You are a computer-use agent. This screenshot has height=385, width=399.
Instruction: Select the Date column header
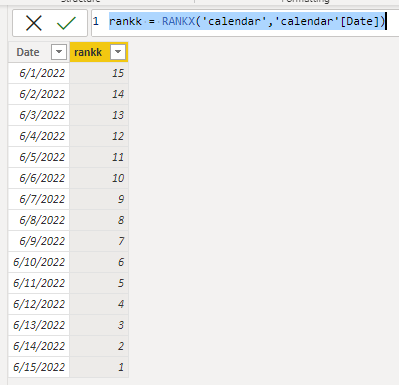[39, 52]
